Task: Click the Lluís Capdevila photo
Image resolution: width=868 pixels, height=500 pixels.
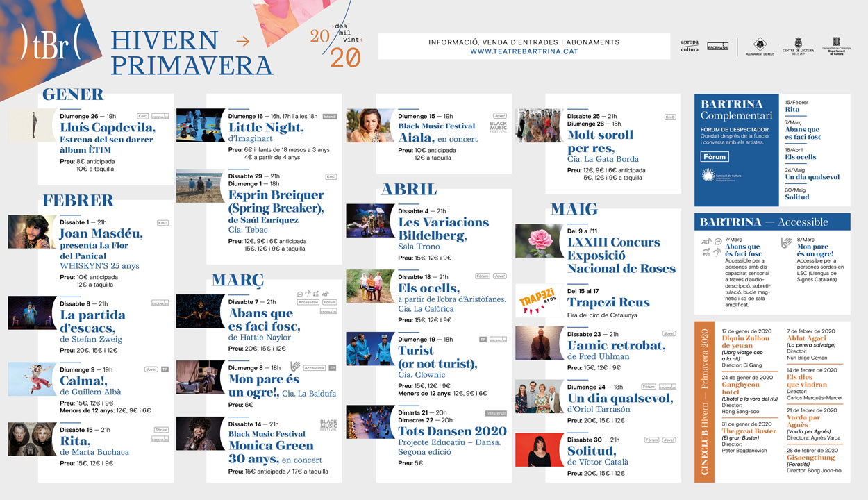Action: point(33,125)
